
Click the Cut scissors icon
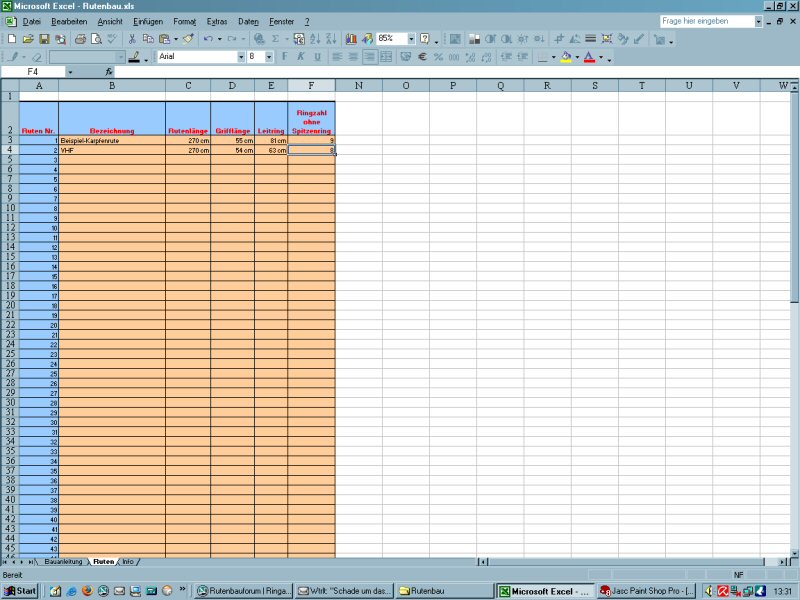tap(132, 39)
